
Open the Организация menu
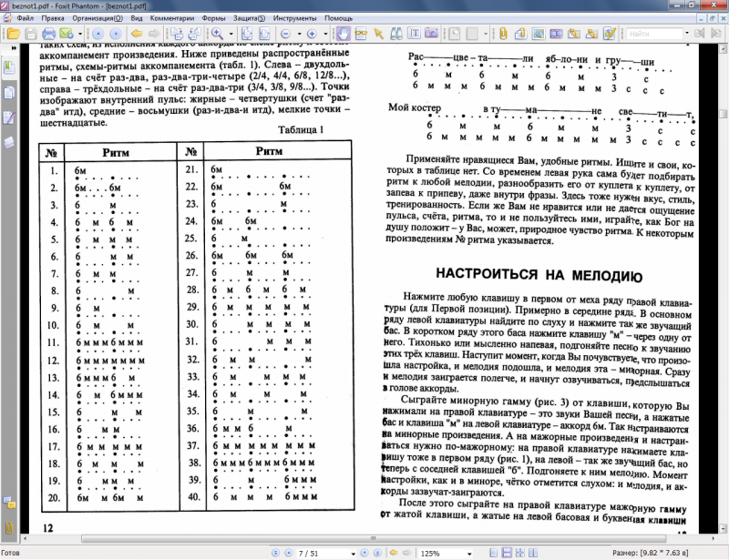[98, 18]
